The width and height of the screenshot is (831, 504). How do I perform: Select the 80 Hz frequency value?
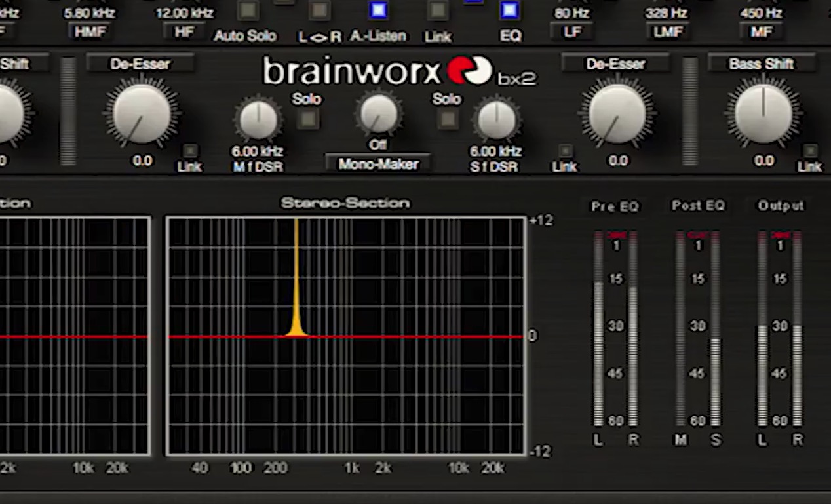(x=572, y=13)
